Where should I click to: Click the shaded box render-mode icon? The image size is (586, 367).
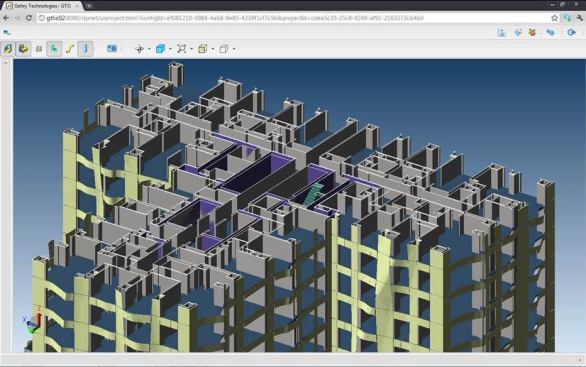pos(203,49)
